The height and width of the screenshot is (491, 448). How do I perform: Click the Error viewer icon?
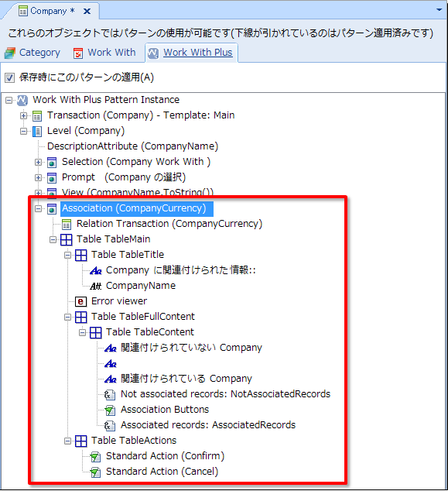pyautogui.click(x=80, y=301)
